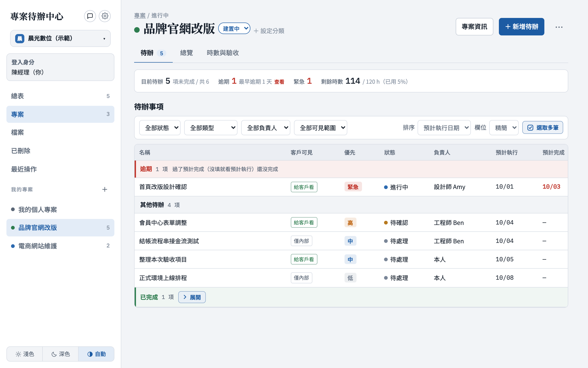The width and height of the screenshot is (588, 368).
Task: Open settings via the gear icon
Action: (x=105, y=16)
